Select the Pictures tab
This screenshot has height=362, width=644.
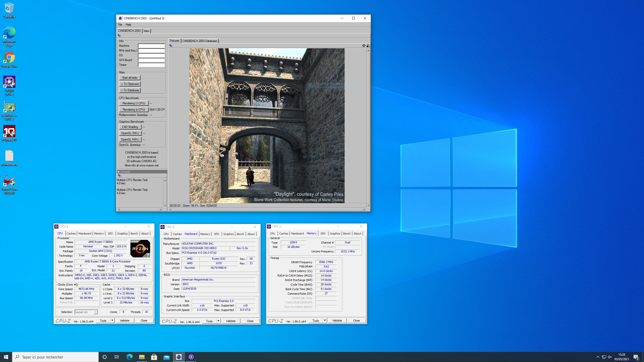click(x=174, y=41)
